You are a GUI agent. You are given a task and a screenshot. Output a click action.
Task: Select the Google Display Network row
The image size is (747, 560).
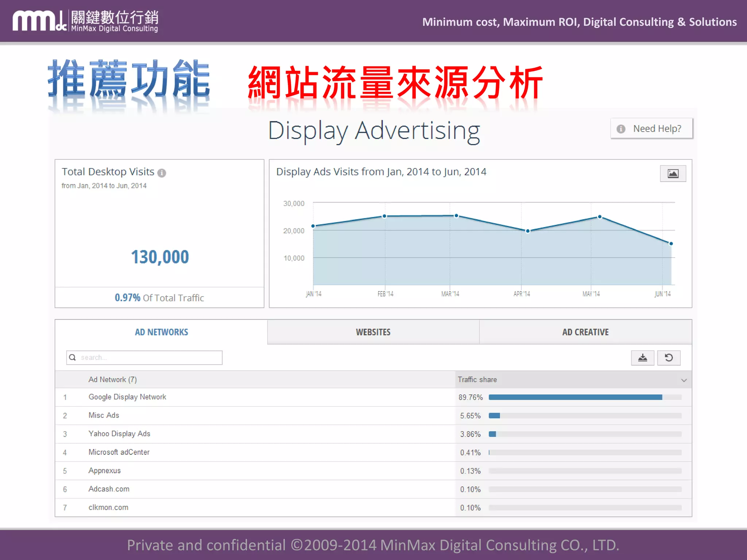click(x=373, y=397)
